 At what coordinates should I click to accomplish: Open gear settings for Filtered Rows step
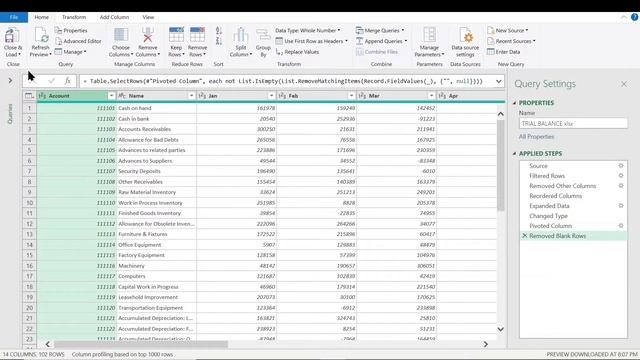coord(621,176)
